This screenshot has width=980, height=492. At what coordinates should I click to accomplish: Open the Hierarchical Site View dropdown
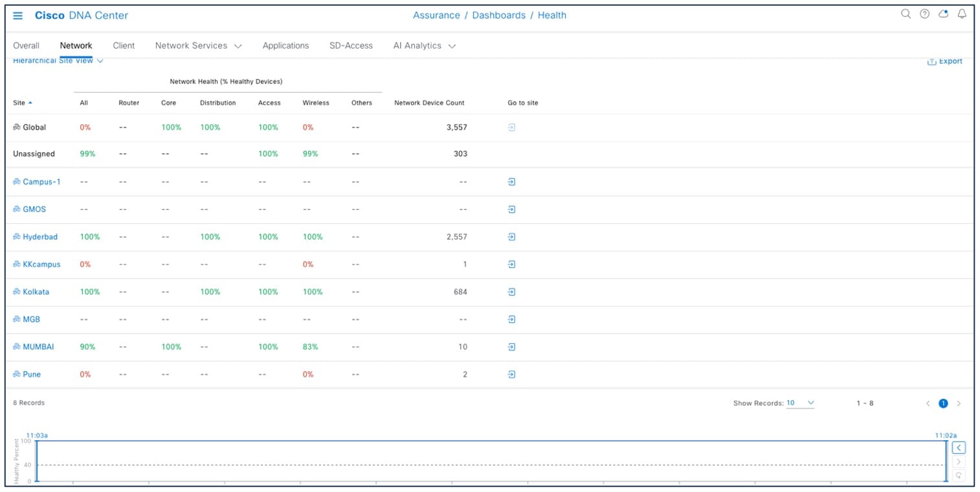(x=58, y=61)
